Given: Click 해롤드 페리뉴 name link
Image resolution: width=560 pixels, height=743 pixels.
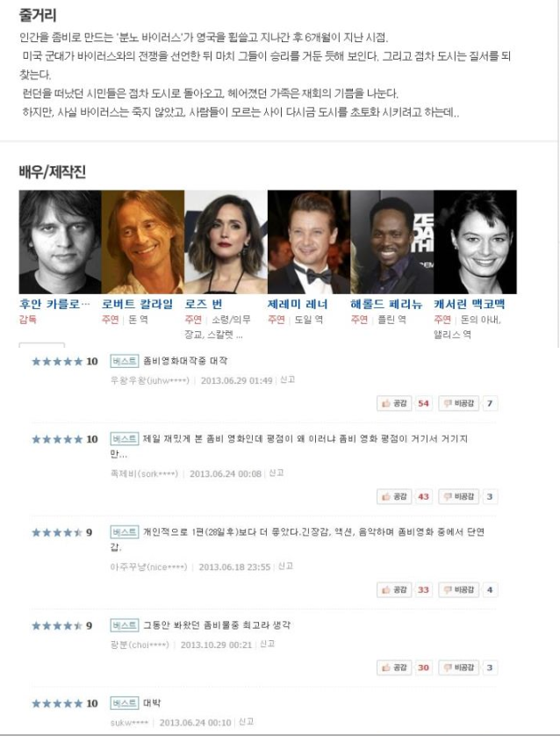Looking at the screenshot, I should tap(386, 304).
